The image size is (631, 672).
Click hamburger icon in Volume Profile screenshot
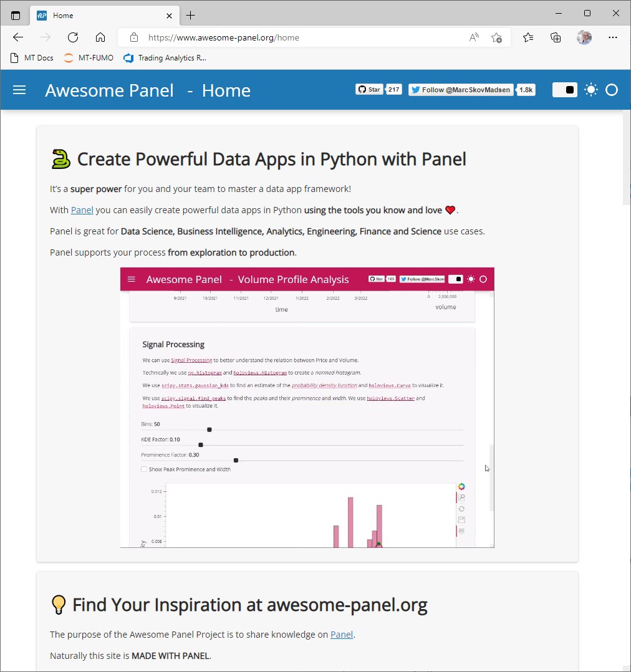(131, 279)
